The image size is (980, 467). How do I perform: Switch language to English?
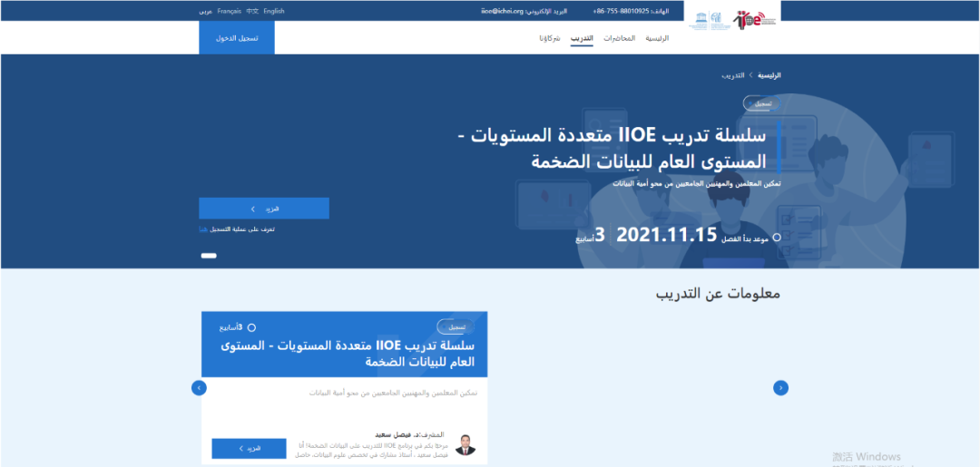tap(274, 11)
